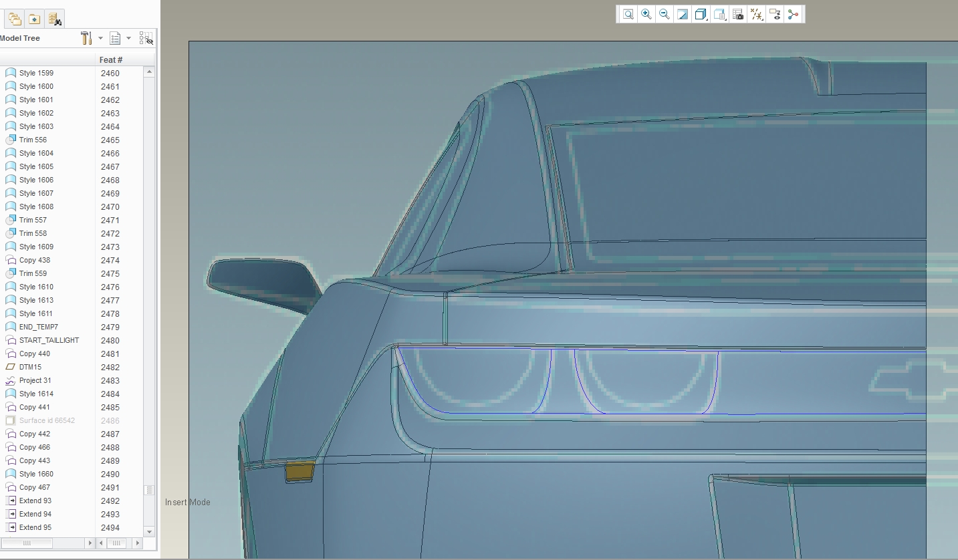This screenshot has width=958, height=560.
Task: Click feature number 2465 cell
Action: click(110, 140)
